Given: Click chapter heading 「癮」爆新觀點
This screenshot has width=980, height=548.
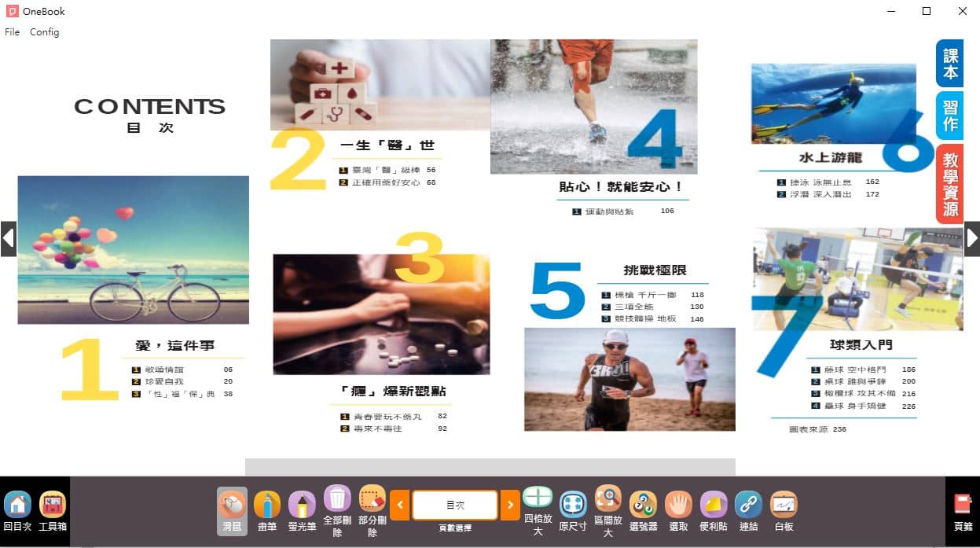Looking at the screenshot, I should tap(394, 392).
